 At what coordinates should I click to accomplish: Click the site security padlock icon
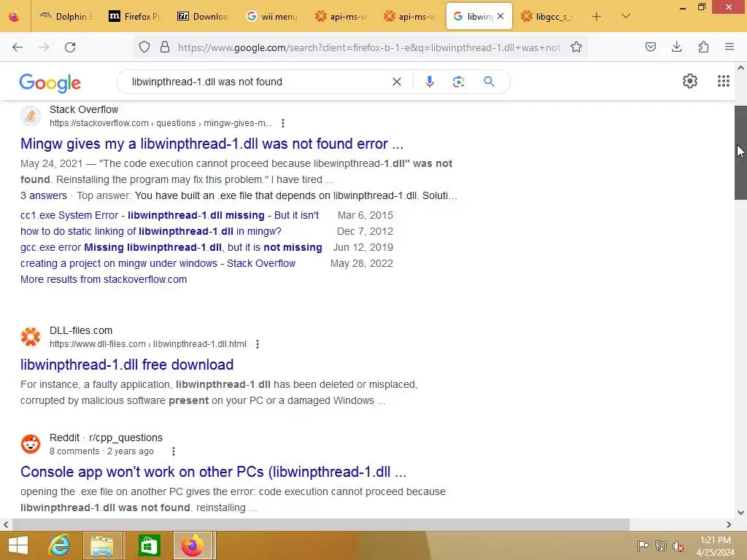[x=165, y=47]
